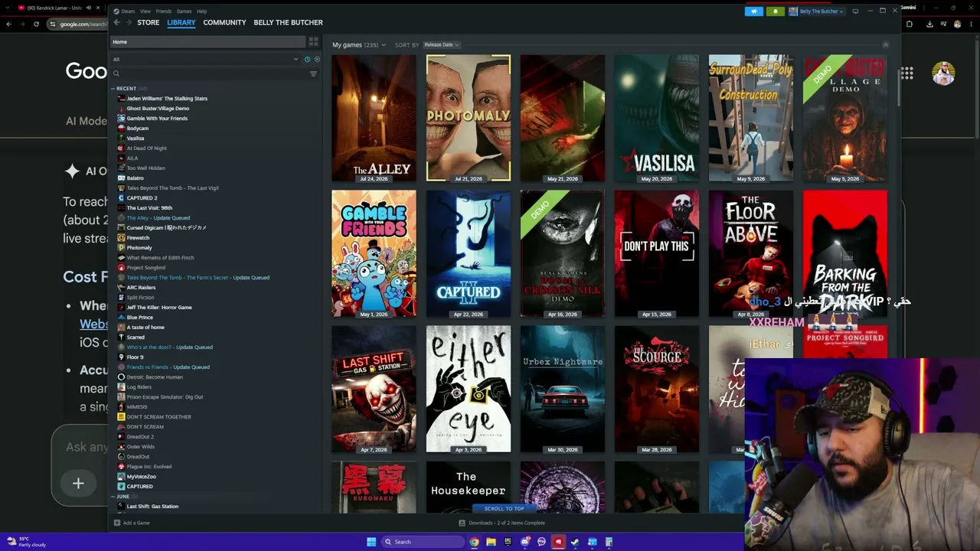This screenshot has width=980, height=551.
Task: Open the Balatro game icon in sidebar
Action: point(121,178)
